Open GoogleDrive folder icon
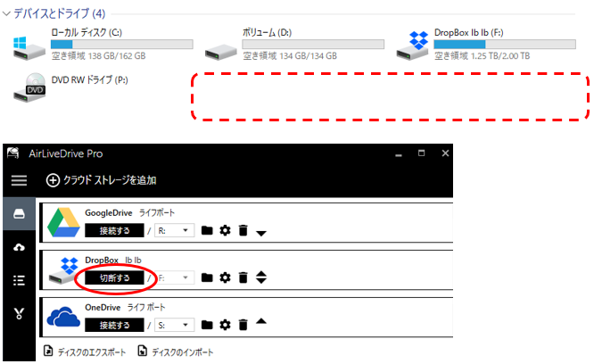Screen dimensions: 594x364 [207, 230]
